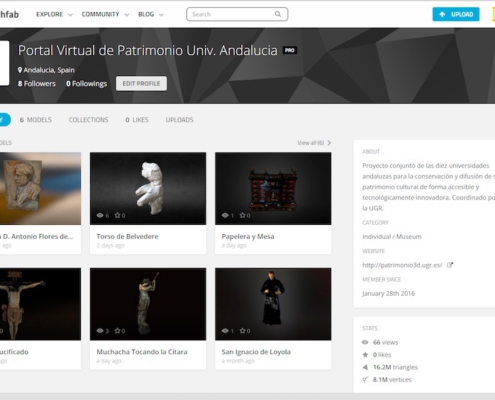This screenshot has height=400, width=495.
Task: Open the patrimonio3d.ugr.es website link
Action: click(x=402, y=265)
